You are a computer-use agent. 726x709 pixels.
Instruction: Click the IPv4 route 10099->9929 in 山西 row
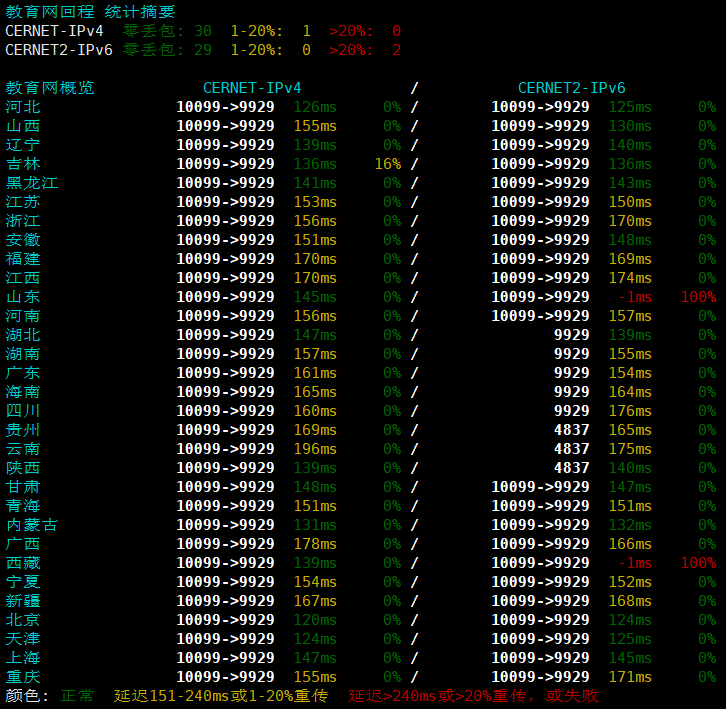225,126
